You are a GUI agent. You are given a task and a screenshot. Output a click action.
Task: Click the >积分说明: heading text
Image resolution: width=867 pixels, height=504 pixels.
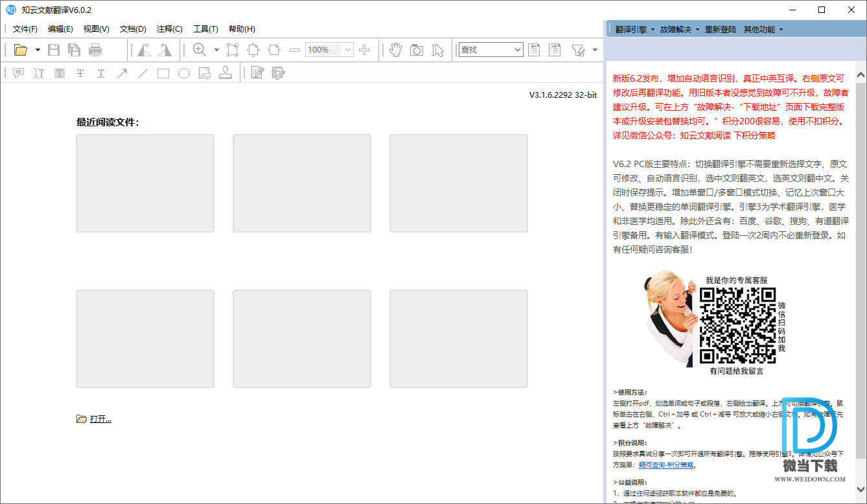coord(629,442)
